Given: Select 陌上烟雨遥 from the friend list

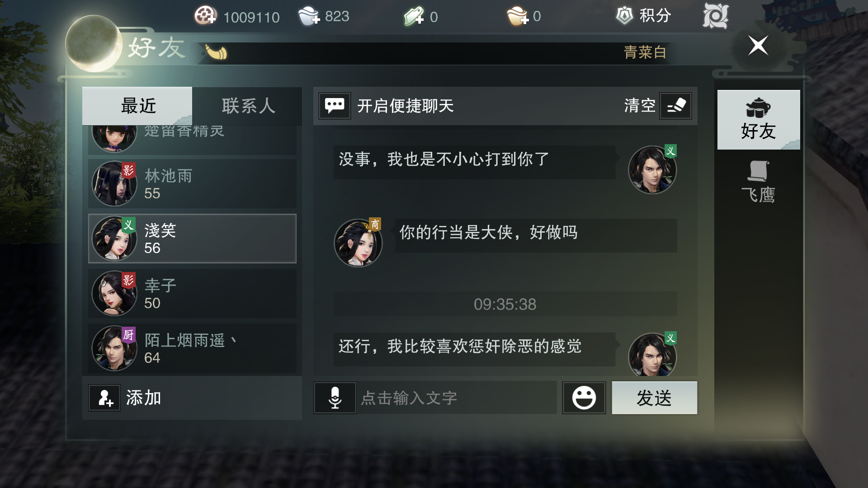Looking at the screenshot, I should pos(192,348).
